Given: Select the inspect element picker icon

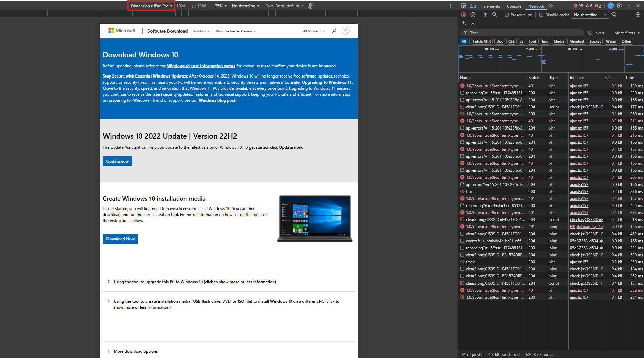Looking at the screenshot, I should pyautogui.click(x=464, y=6).
